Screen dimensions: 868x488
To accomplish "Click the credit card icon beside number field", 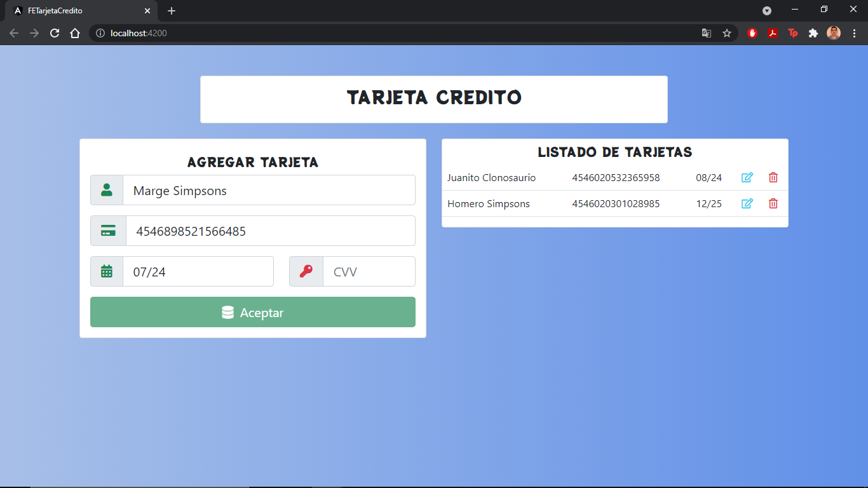I will 108,231.
